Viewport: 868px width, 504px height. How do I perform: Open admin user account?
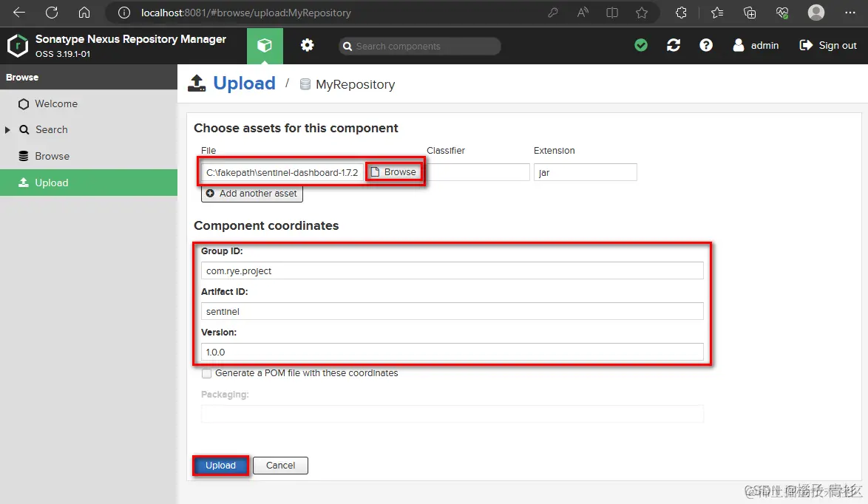[756, 45]
